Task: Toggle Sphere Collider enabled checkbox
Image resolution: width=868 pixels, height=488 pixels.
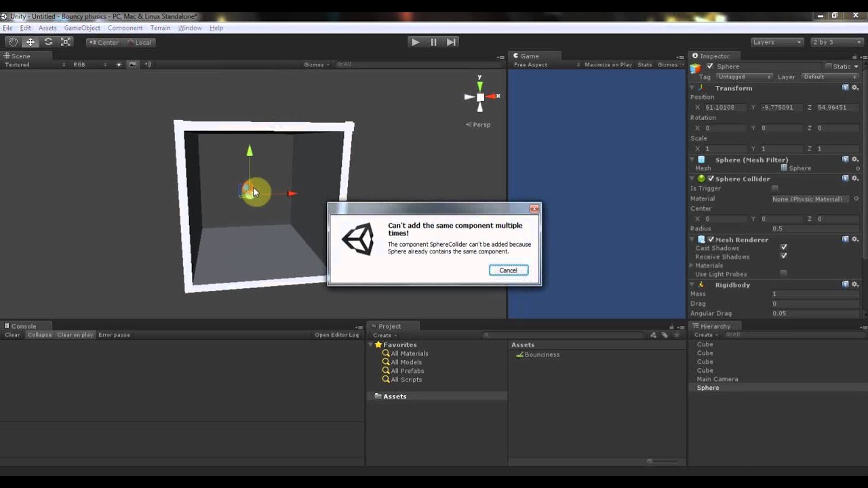Action: pos(711,179)
